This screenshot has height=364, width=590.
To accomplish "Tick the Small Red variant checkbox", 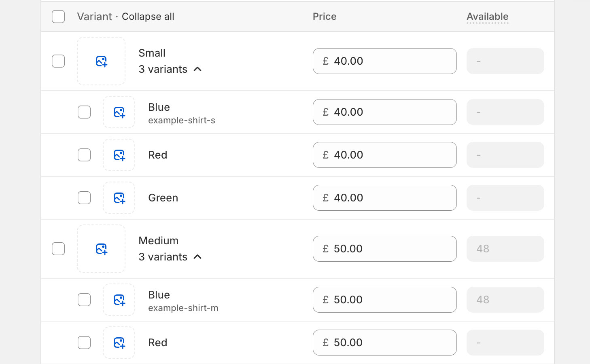I will click(x=84, y=155).
